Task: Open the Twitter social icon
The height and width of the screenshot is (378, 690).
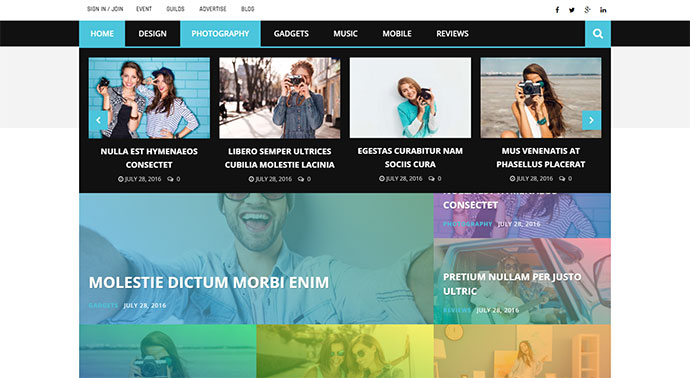Action: click(x=572, y=10)
